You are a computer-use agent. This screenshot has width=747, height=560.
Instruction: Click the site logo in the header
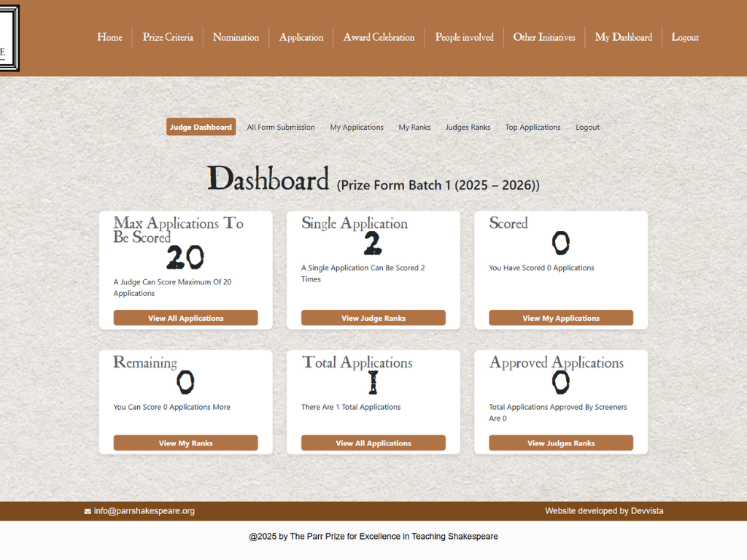9,38
